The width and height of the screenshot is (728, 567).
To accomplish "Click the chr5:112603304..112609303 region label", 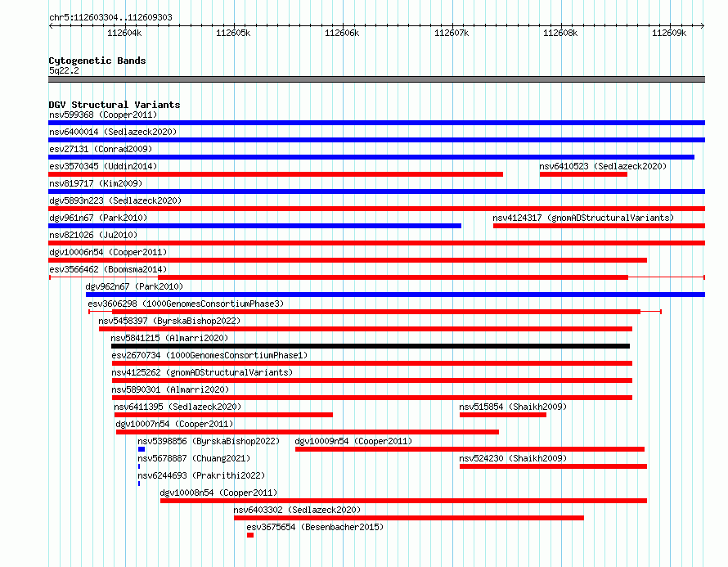I will 110,17.
